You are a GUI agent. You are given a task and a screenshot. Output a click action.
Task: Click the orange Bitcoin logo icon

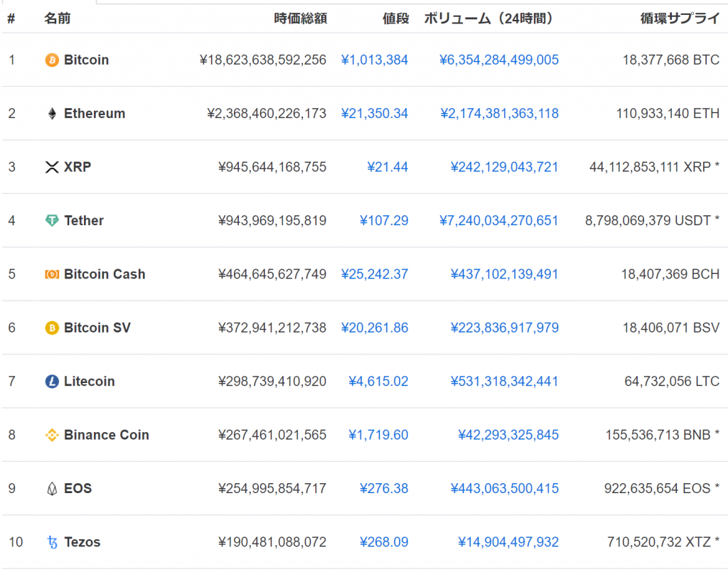(x=52, y=60)
